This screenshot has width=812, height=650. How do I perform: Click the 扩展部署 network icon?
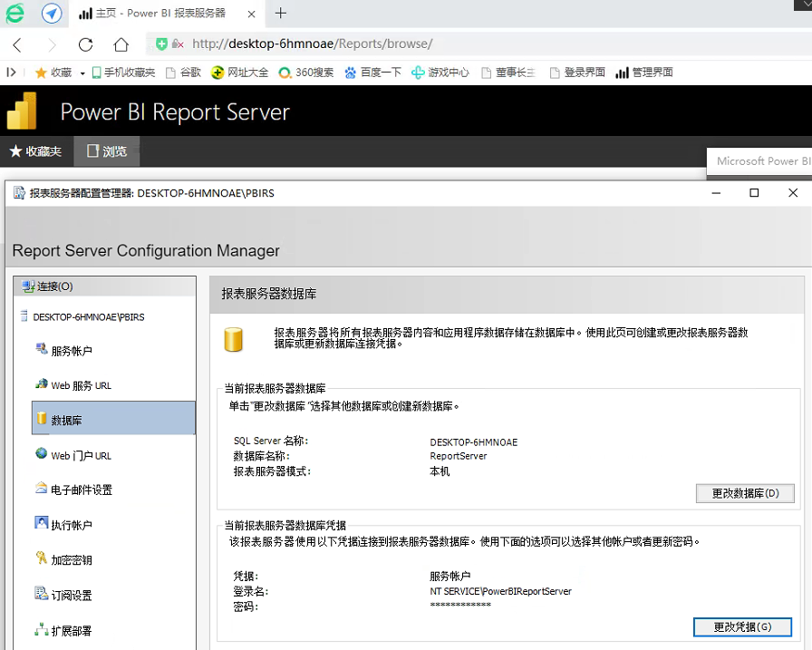(42, 629)
